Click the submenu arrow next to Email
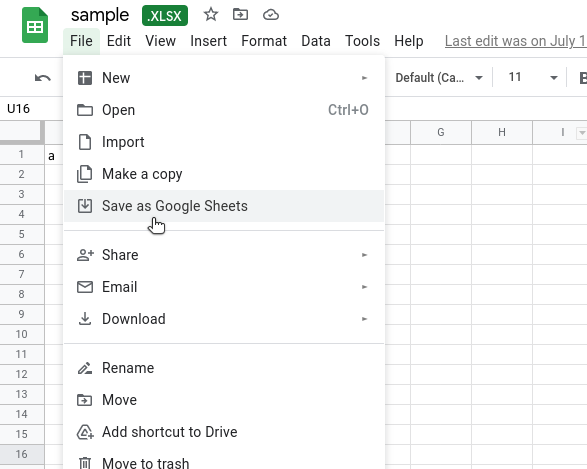 (x=364, y=287)
